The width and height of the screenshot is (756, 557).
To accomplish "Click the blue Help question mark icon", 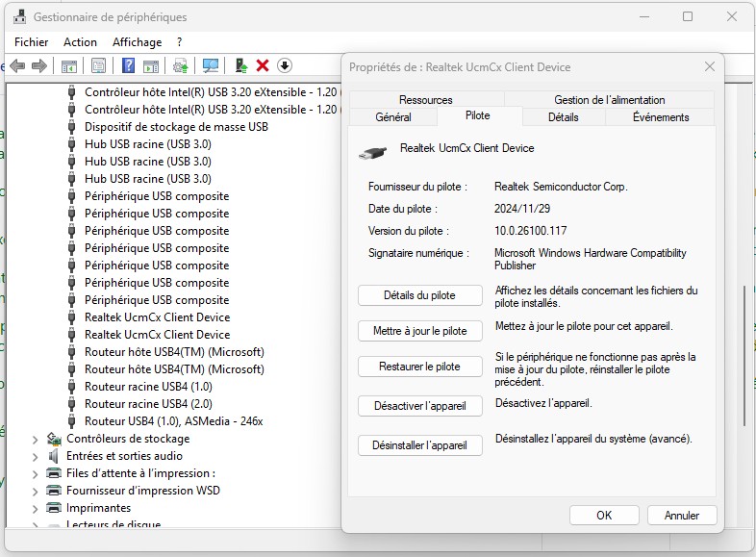I will coord(128,65).
